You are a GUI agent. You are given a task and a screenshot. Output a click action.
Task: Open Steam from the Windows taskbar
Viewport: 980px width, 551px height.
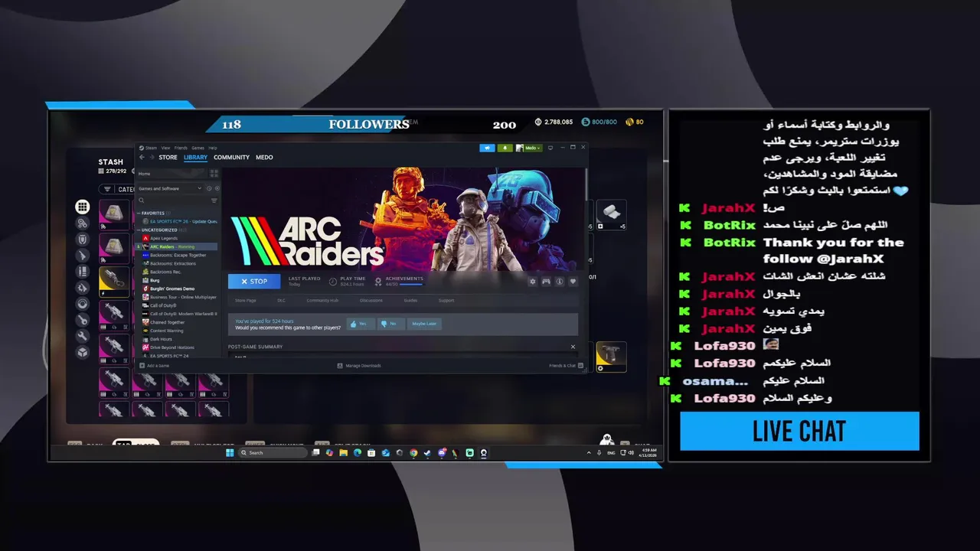coord(427,453)
